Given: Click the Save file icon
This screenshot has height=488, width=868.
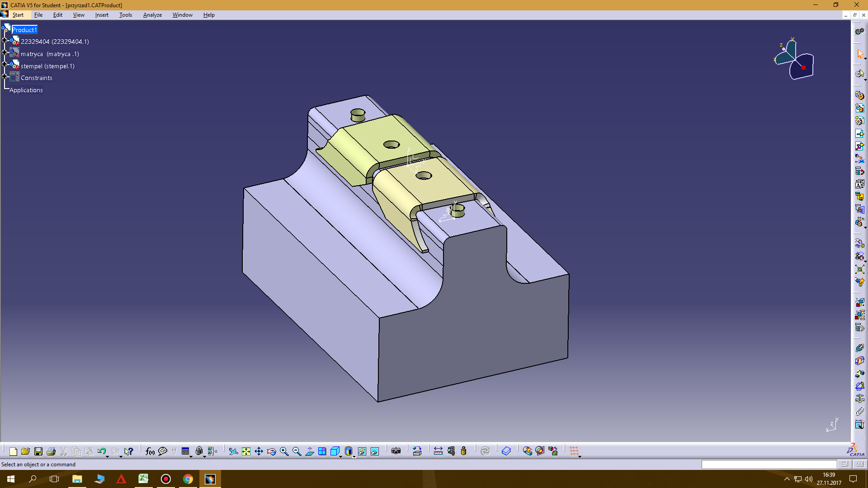Looking at the screenshot, I should (x=38, y=451).
